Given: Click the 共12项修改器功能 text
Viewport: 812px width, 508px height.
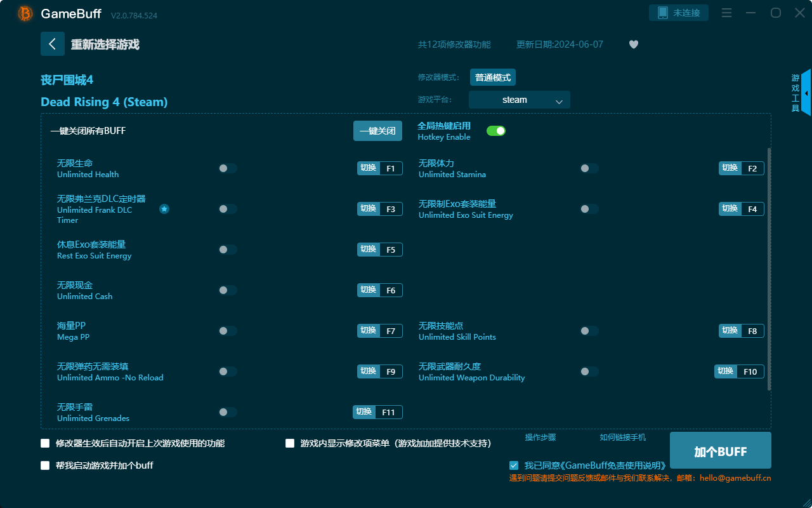Looking at the screenshot, I should click(454, 44).
